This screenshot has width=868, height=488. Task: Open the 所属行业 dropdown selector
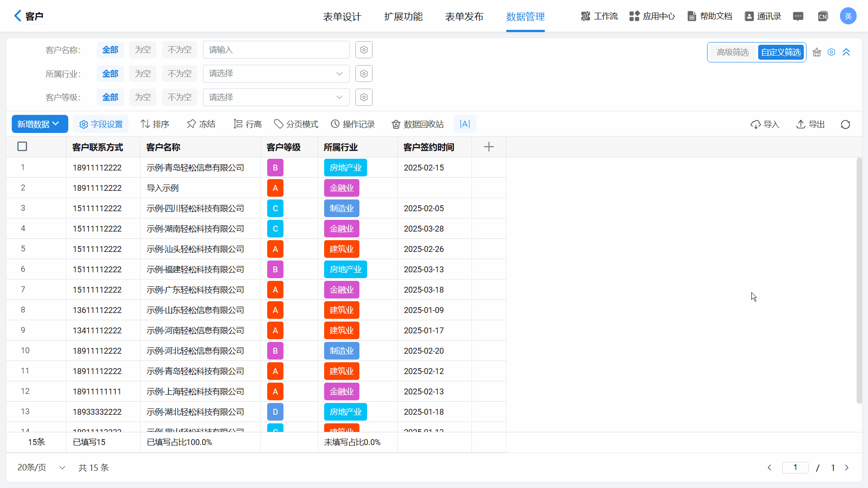[x=276, y=74]
